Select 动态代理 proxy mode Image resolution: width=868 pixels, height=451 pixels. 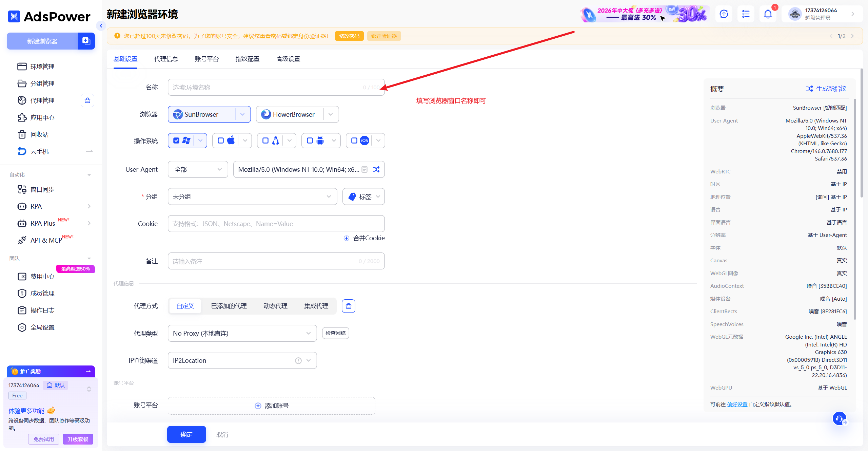point(276,306)
